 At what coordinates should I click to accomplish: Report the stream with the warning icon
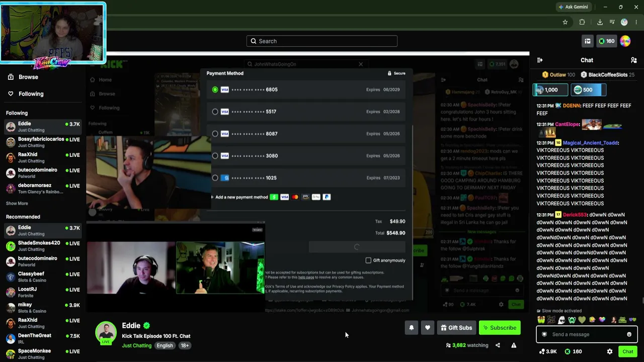click(514, 345)
